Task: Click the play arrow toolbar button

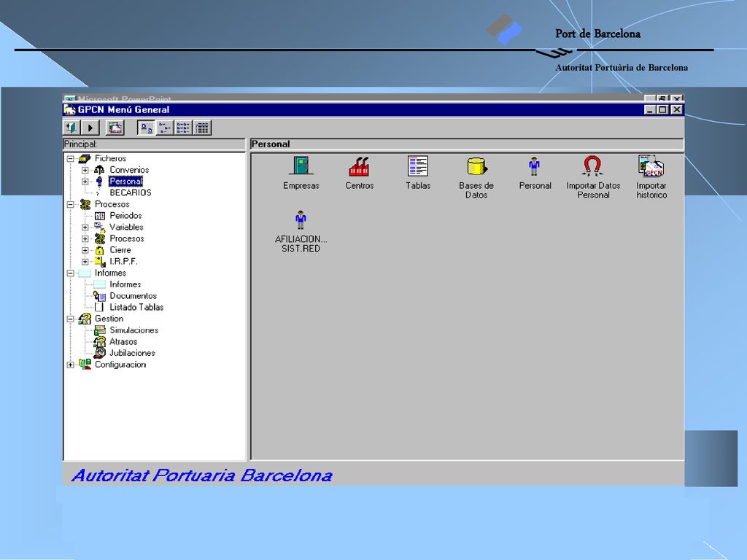Action: point(90,128)
